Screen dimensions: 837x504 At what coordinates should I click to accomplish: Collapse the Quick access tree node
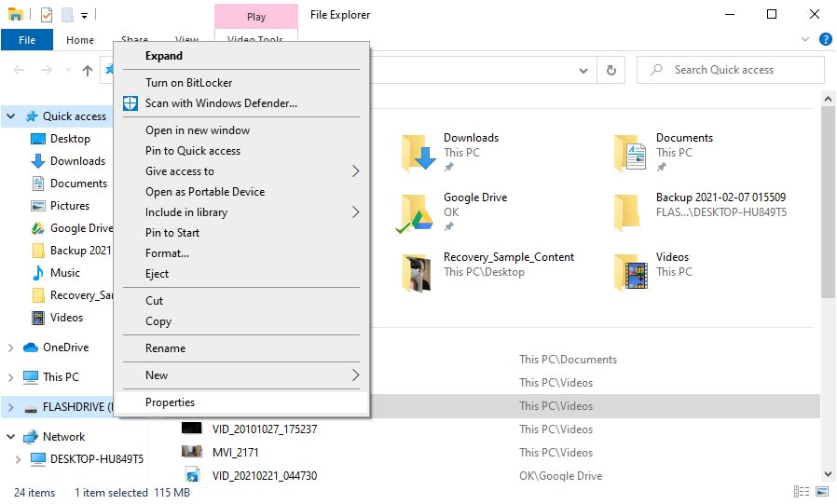coord(10,116)
